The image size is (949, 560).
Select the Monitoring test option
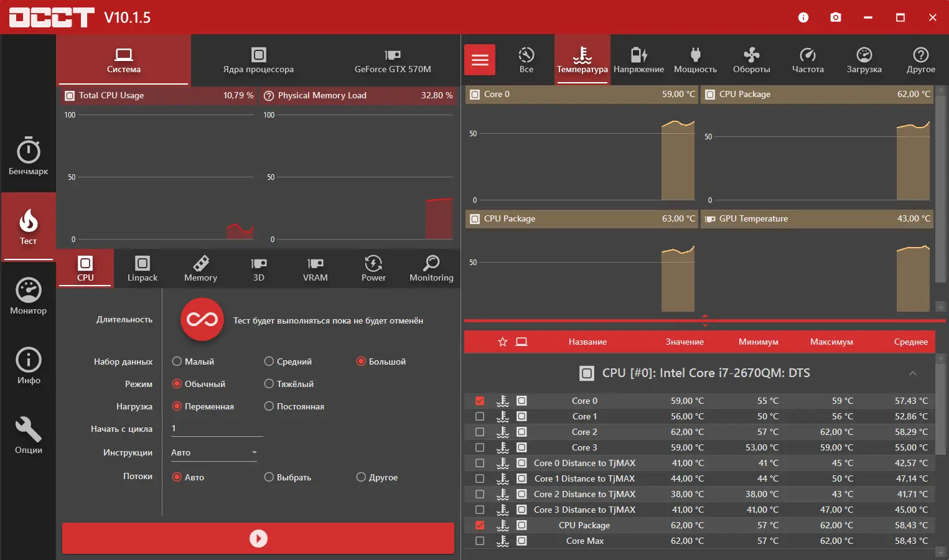pos(431,268)
